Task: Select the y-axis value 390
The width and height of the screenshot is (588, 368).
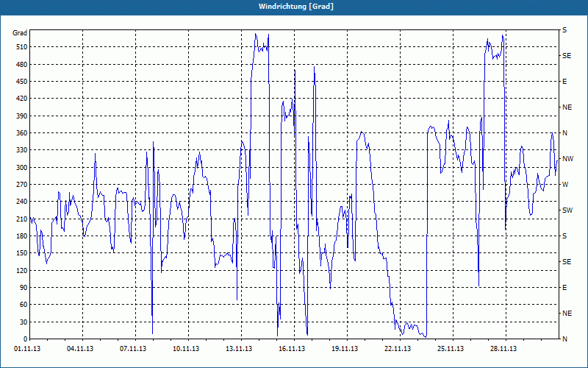Action: pyautogui.click(x=21, y=116)
